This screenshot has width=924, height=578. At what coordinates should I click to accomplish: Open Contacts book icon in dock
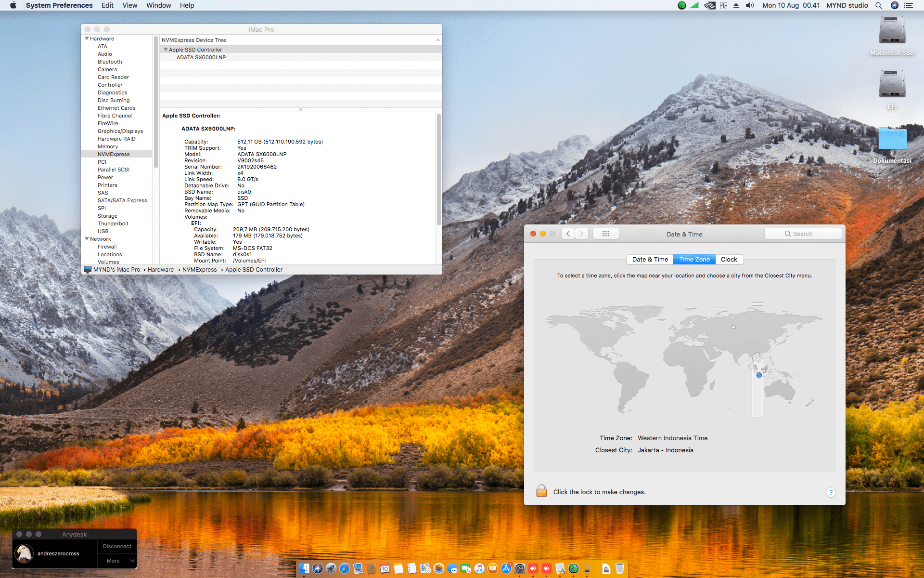click(372, 568)
